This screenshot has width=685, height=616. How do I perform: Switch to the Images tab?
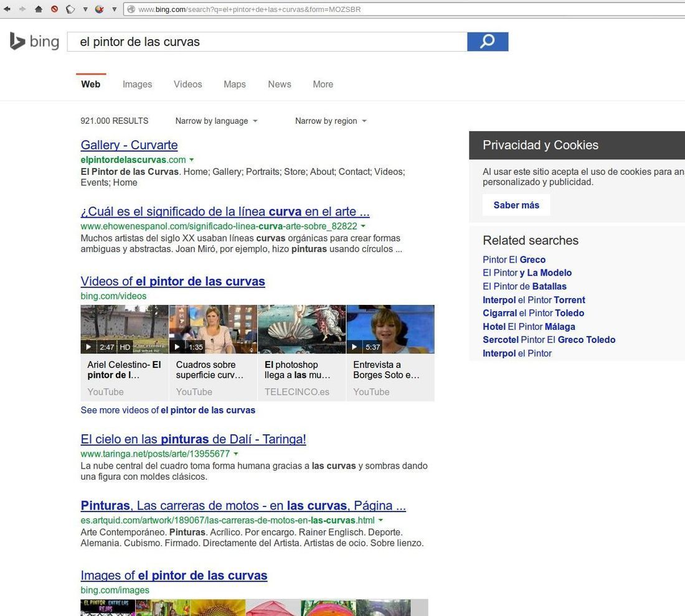click(x=137, y=84)
